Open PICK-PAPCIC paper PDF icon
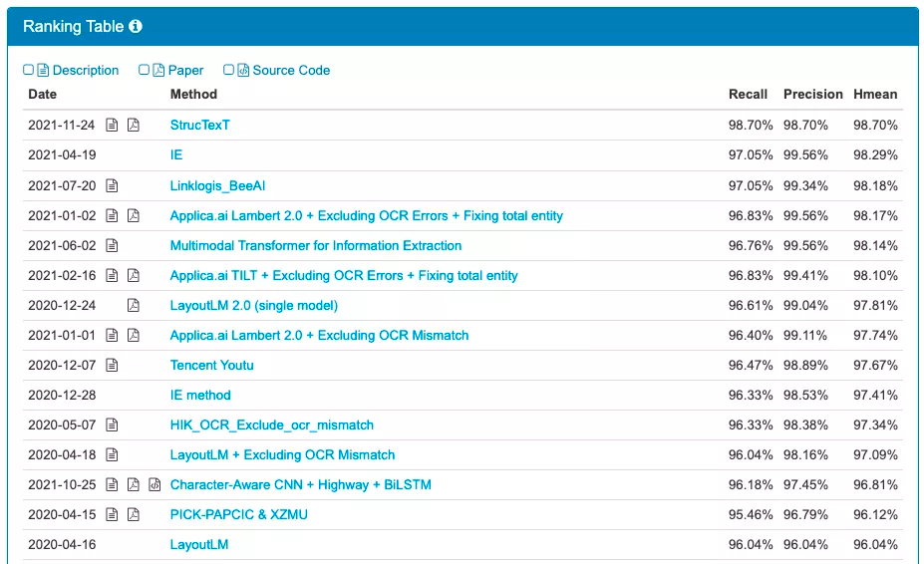The image size is (924, 564). coord(134,514)
